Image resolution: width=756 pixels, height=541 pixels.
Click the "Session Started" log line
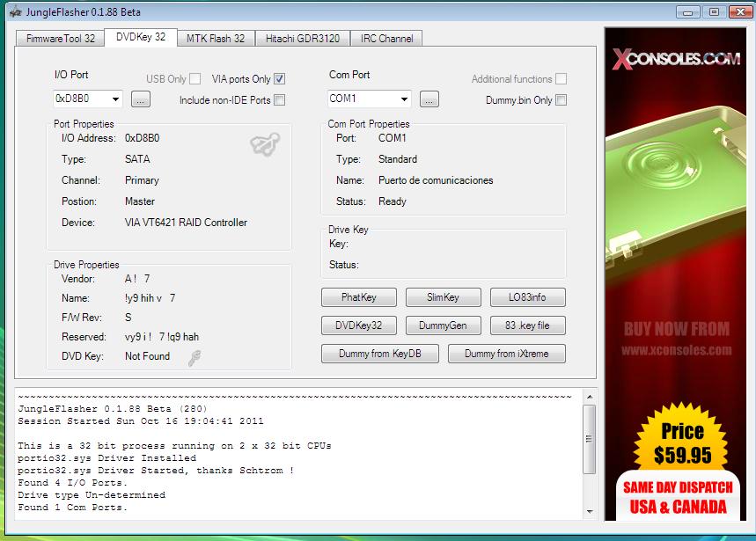[141, 421]
